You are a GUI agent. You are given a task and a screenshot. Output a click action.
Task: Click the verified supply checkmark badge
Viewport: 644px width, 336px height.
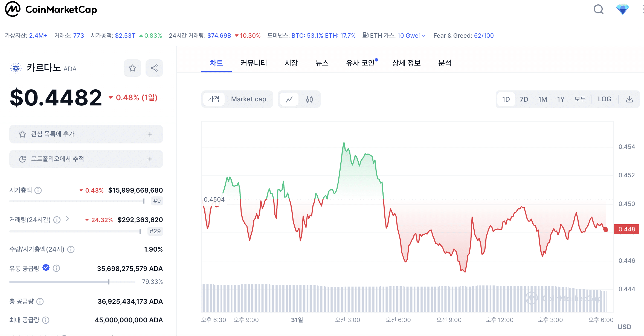(46, 268)
